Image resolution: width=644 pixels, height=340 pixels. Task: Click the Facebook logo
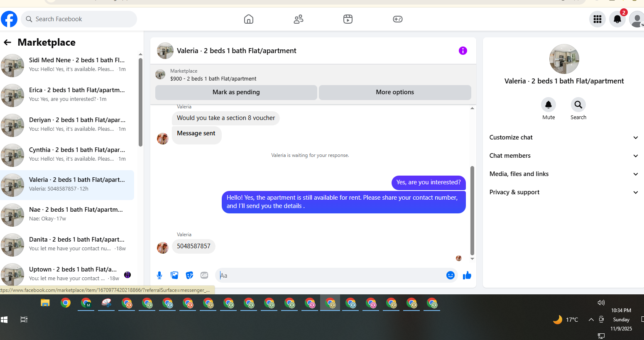pos(9,19)
